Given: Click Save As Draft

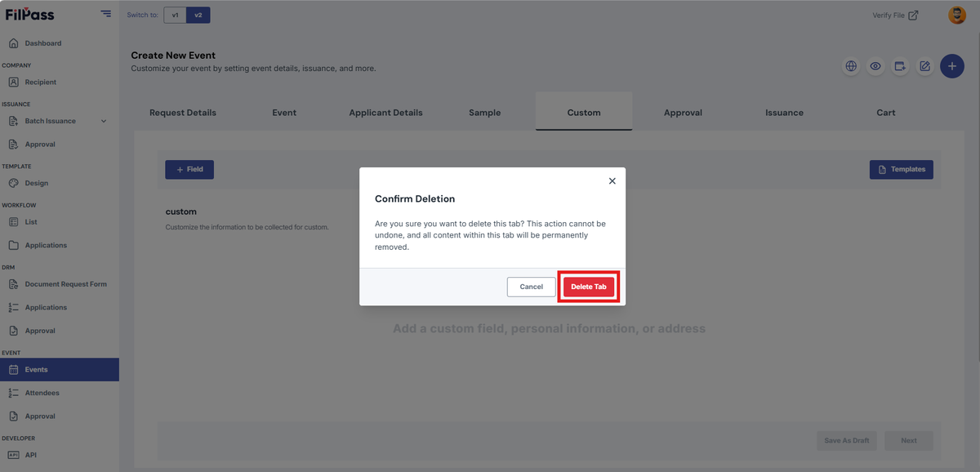Looking at the screenshot, I should click(847, 440).
